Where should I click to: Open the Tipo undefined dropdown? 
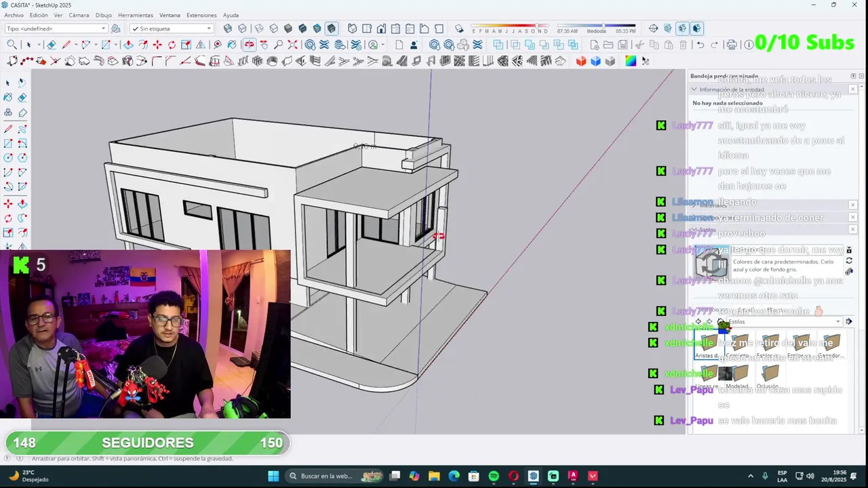click(x=56, y=28)
